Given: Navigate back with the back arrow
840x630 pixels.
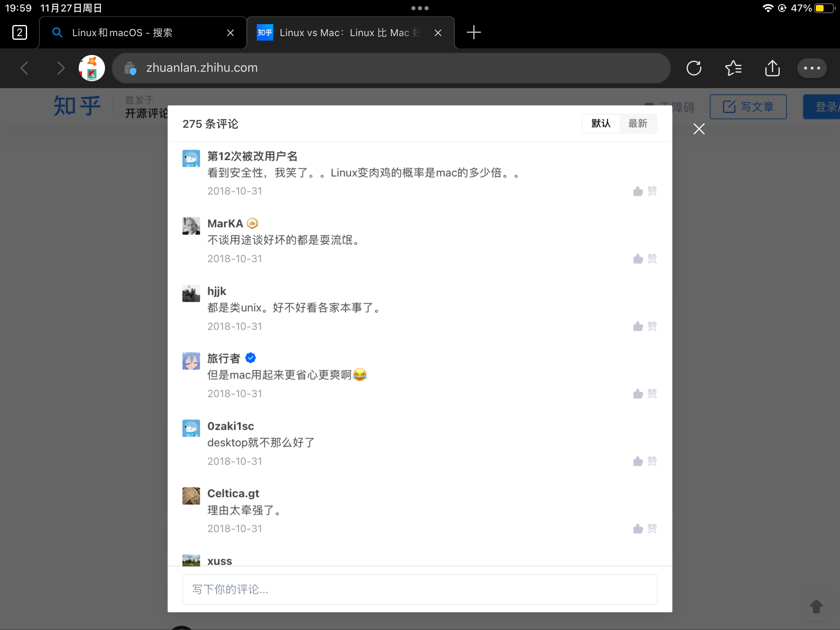Looking at the screenshot, I should click(x=24, y=68).
